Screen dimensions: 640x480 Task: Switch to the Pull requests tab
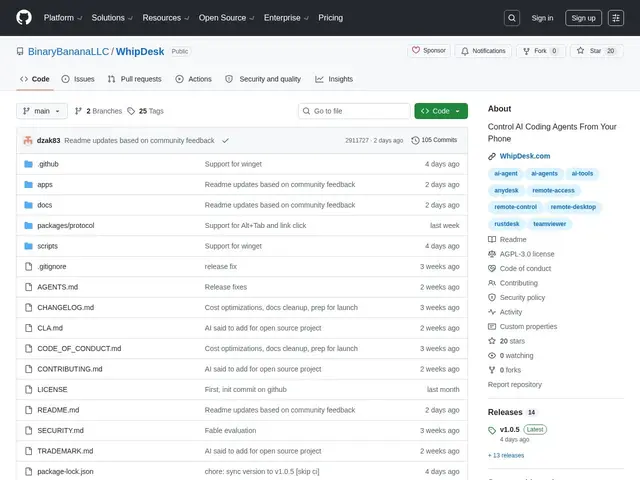[135, 79]
